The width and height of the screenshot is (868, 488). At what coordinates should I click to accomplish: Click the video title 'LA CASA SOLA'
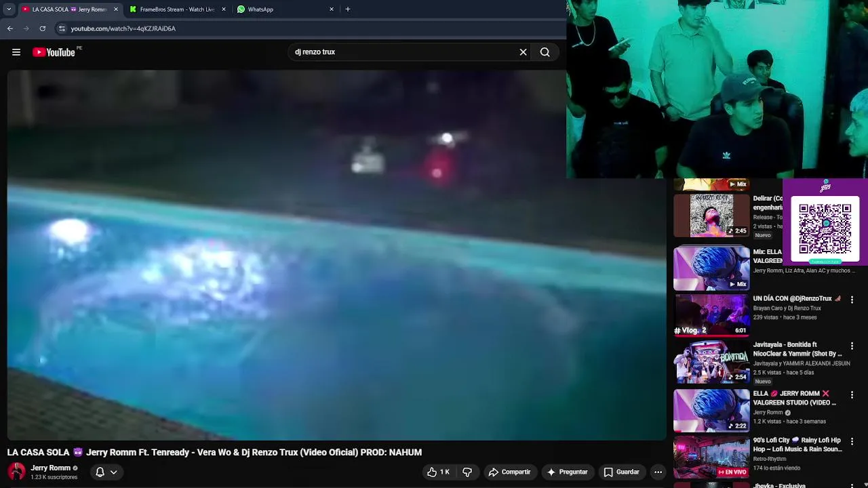click(214, 452)
